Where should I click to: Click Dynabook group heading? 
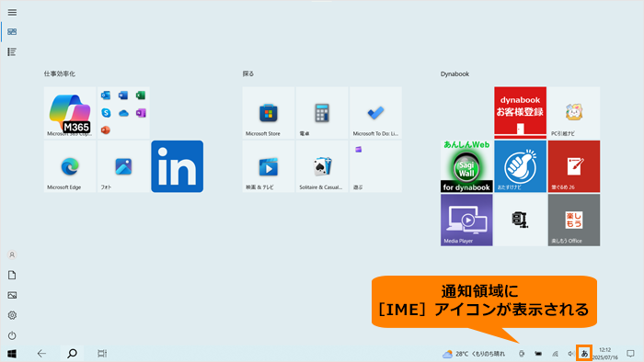454,74
